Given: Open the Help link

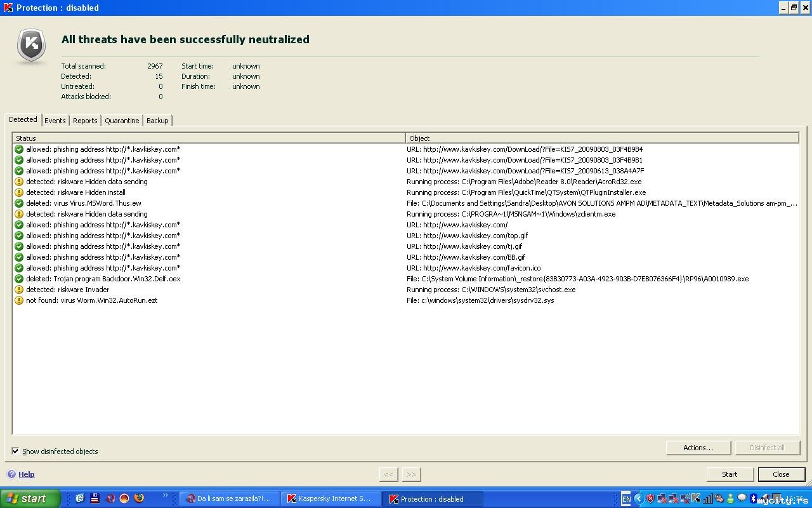Looking at the screenshot, I should tap(27, 474).
